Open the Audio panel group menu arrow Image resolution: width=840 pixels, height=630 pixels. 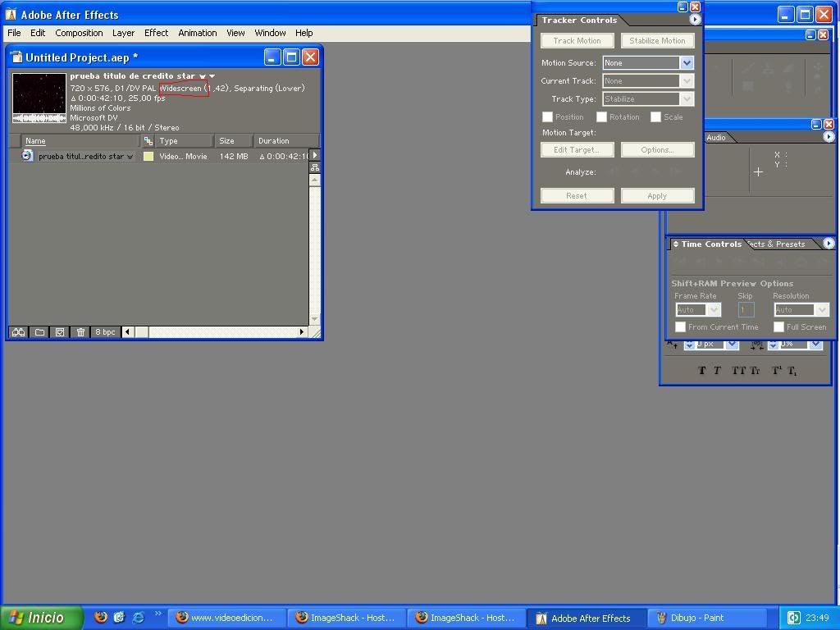[829, 137]
